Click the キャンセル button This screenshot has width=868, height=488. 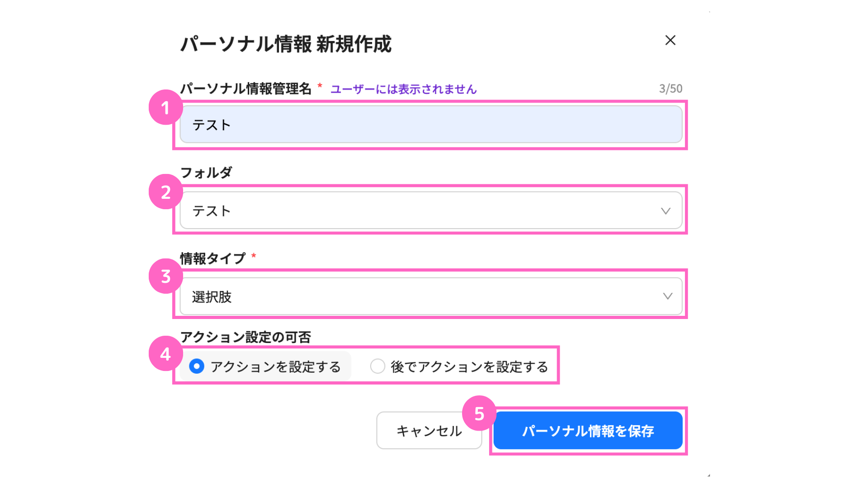point(429,431)
